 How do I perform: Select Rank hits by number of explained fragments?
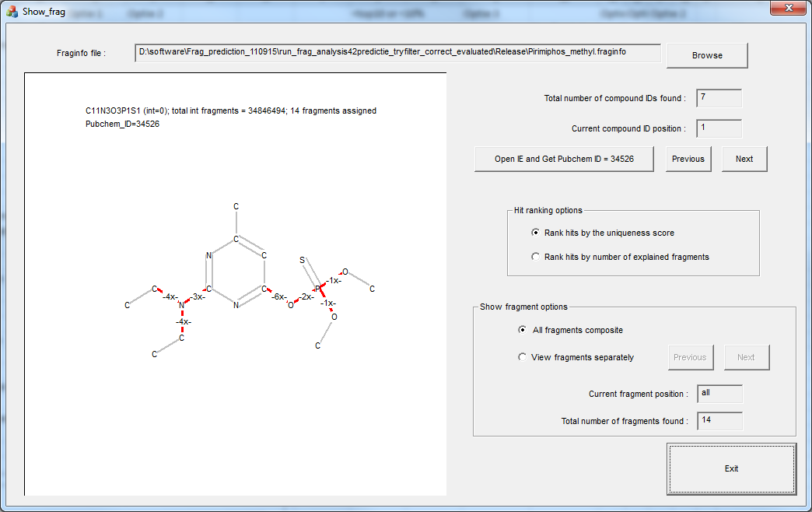click(x=535, y=257)
